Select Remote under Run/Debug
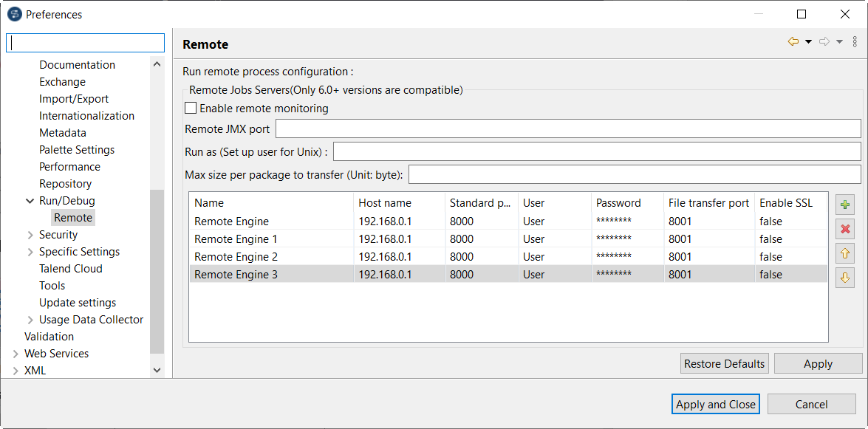Viewport: 868px width, 429px height. [72, 217]
